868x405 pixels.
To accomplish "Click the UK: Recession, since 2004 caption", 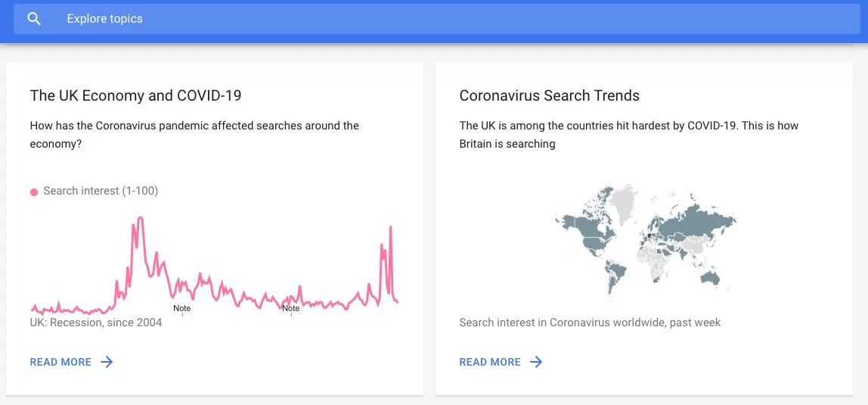I will [x=96, y=322].
